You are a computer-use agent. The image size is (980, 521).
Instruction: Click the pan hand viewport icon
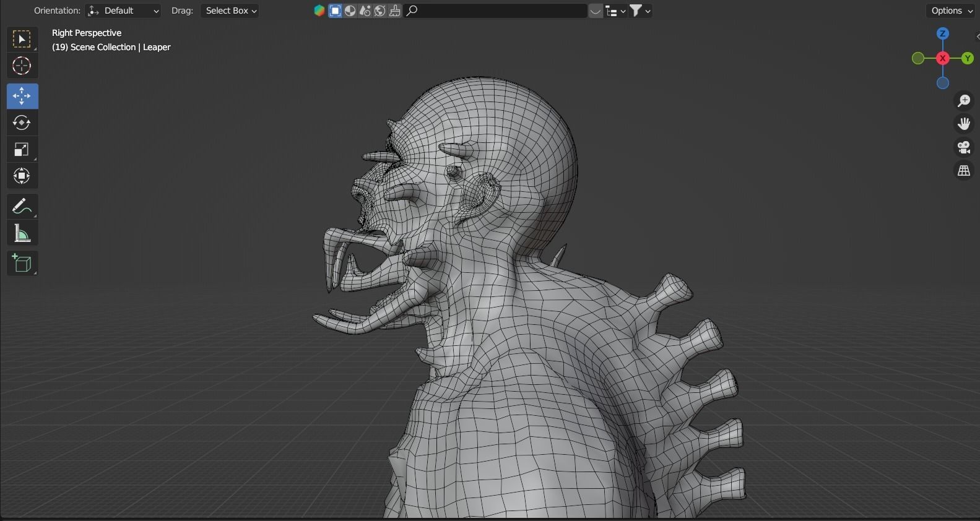click(964, 124)
